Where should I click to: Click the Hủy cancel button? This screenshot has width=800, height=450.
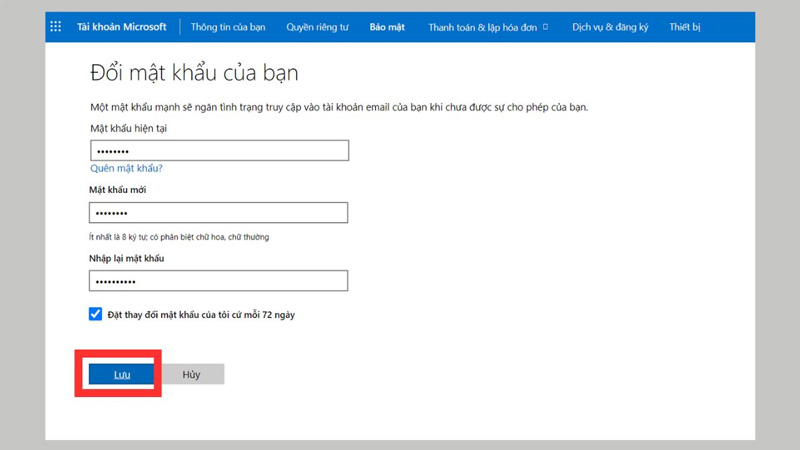191,374
